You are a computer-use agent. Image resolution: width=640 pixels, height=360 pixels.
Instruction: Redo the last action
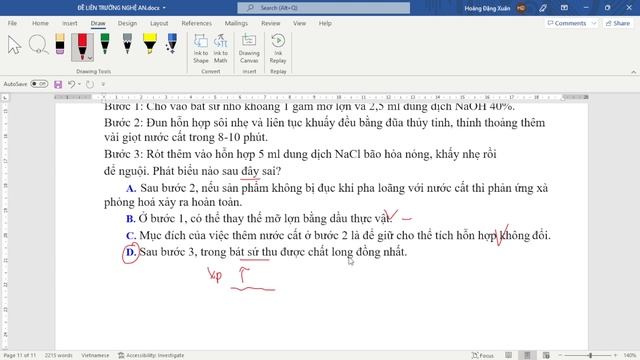[90, 84]
